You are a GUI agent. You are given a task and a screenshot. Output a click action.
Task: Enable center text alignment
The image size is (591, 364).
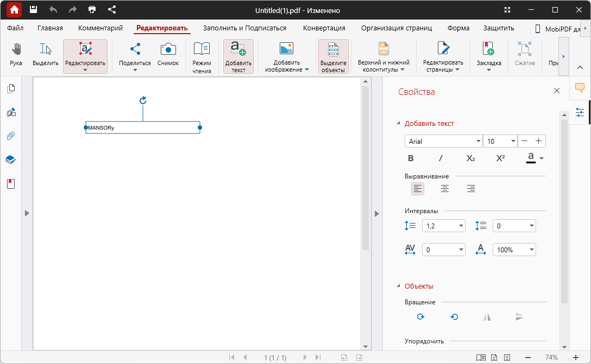[445, 189]
